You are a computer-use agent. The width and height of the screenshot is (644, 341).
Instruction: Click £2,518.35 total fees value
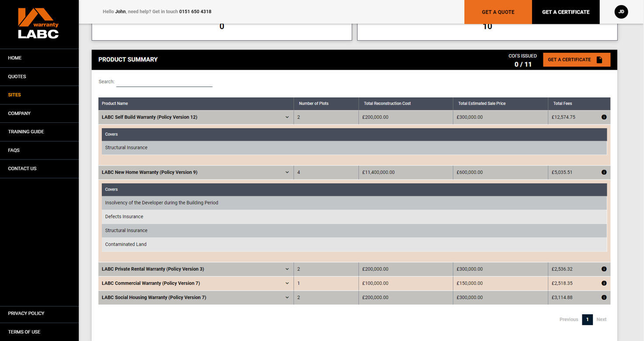pyautogui.click(x=562, y=283)
